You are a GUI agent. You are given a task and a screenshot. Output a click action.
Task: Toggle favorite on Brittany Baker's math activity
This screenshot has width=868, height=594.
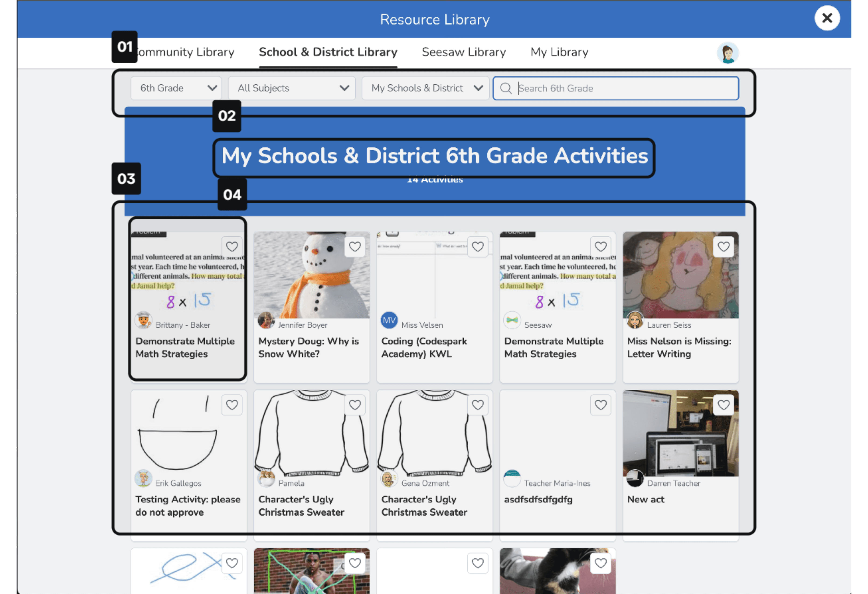(231, 247)
